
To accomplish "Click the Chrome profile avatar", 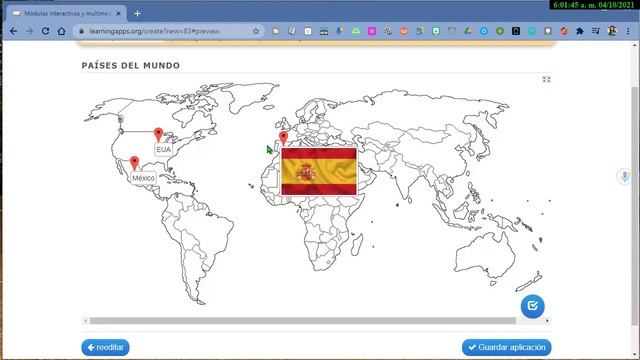I will [x=612, y=31].
